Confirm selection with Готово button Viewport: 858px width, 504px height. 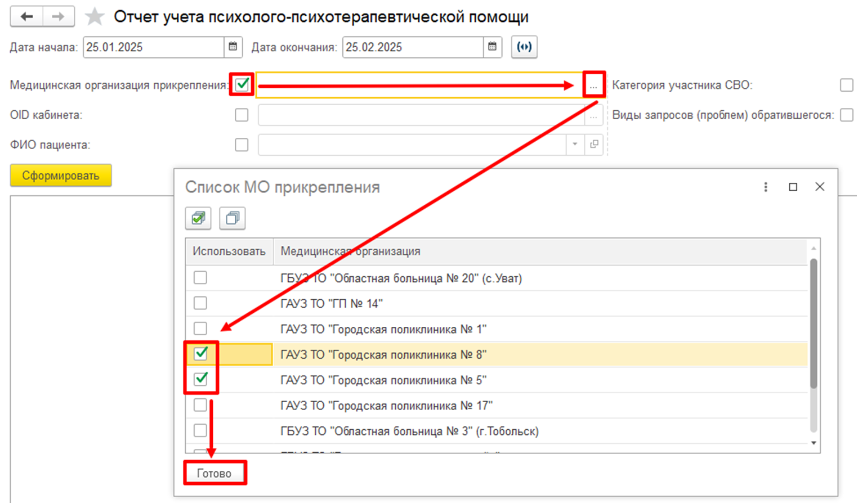[214, 473]
